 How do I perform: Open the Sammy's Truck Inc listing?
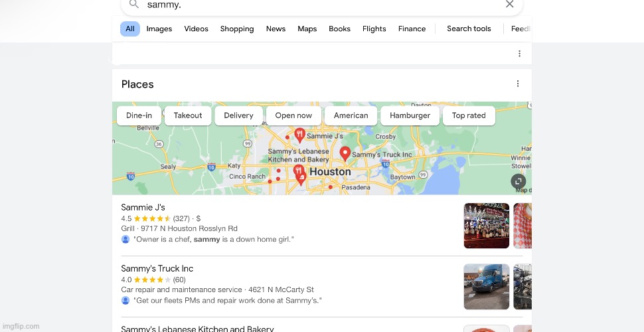[157, 269]
